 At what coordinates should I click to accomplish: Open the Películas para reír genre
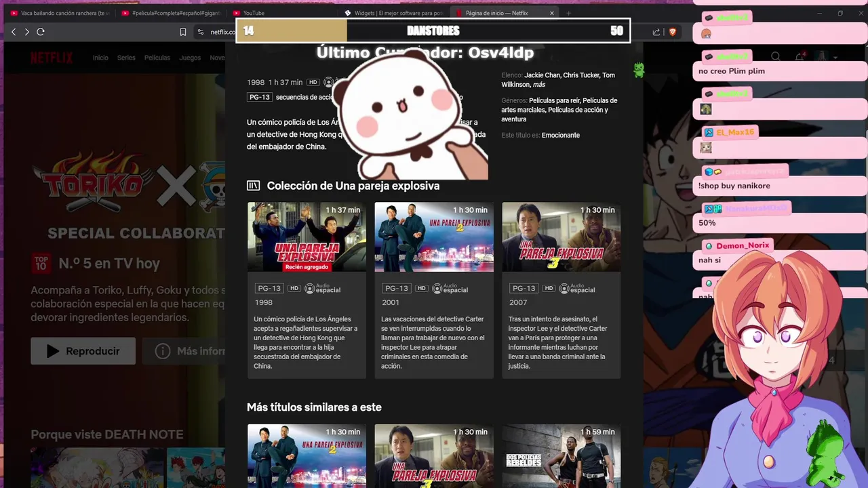(x=554, y=100)
